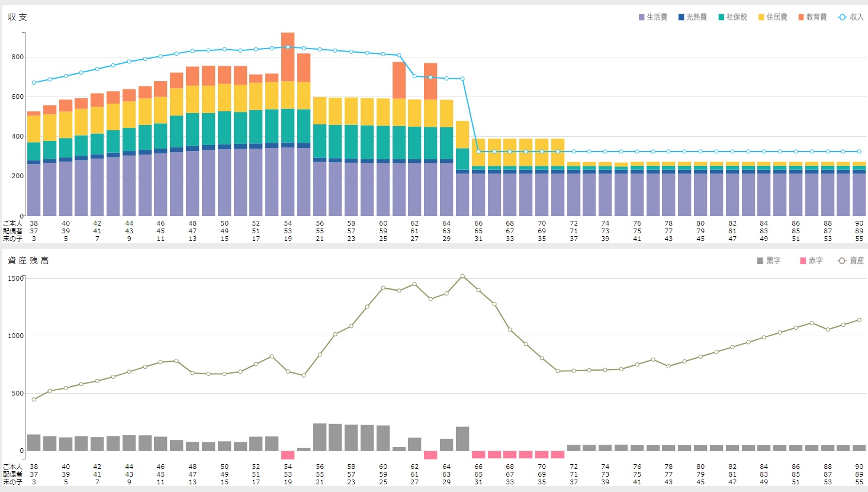
Task: Select the orange 教育費 segment at age 54
Action: [x=288, y=57]
